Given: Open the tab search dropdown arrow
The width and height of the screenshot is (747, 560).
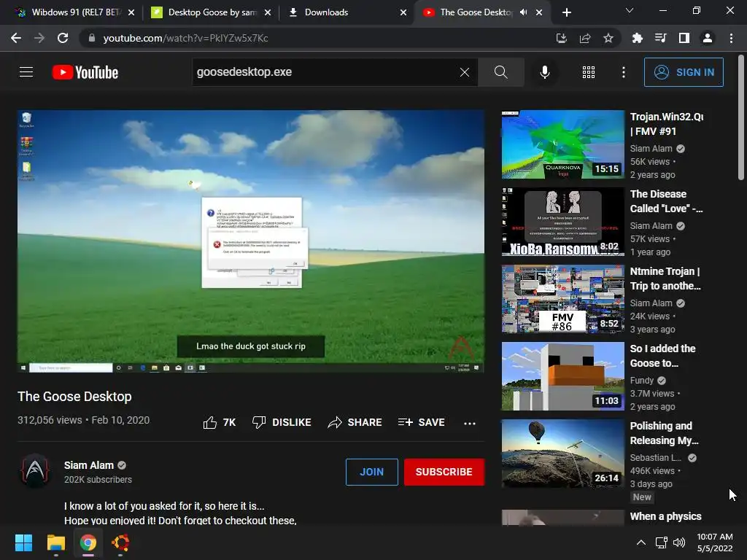Looking at the screenshot, I should point(630,10).
